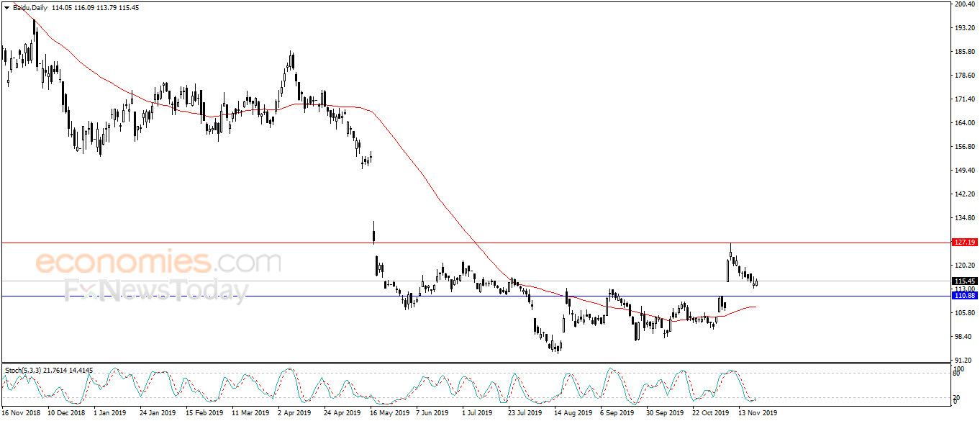Click the 156.80 price axis label
The image size is (980, 421).
pyautogui.click(x=964, y=147)
